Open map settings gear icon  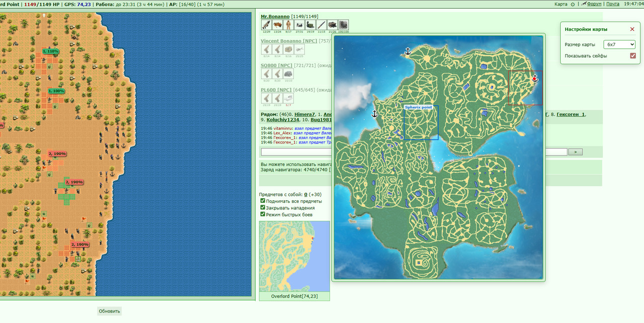pyautogui.click(x=573, y=4)
